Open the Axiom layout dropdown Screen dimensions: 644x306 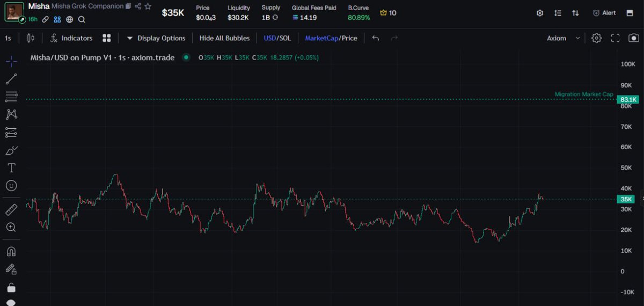(x=563, y=38)
